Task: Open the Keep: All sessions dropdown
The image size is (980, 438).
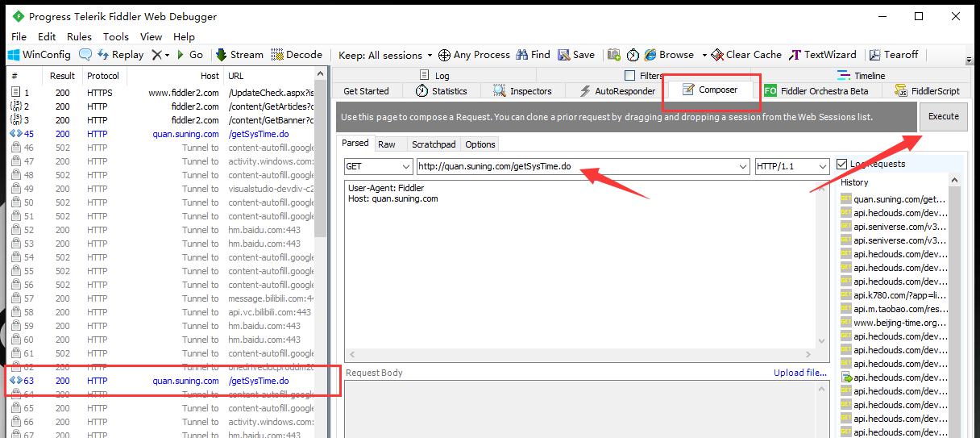Action: [385, 55]
